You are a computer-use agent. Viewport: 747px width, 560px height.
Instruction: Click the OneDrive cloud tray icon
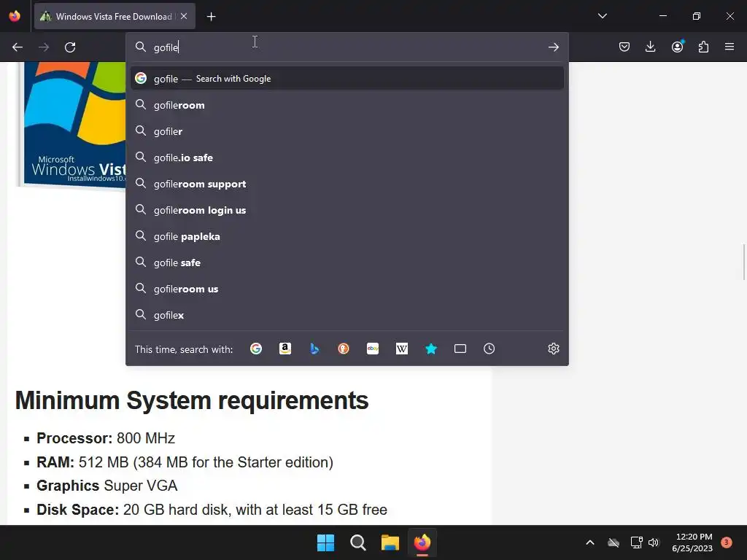pyautogui.click(x=614, y=542)
